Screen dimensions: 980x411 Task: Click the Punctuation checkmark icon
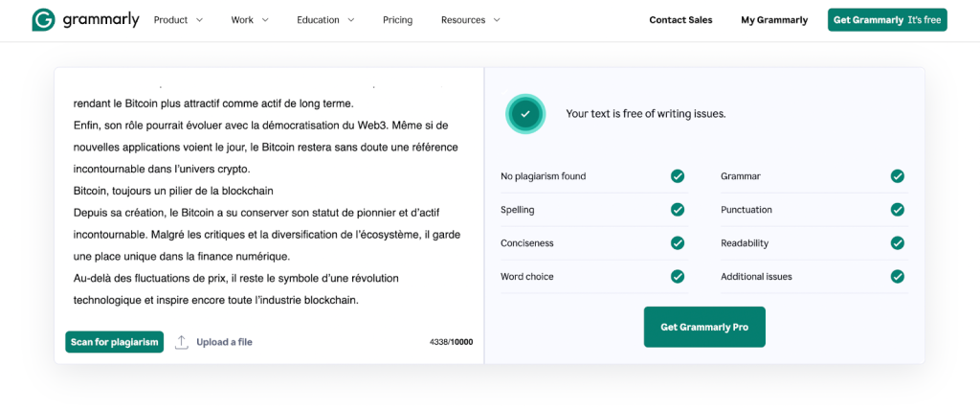[x=897, y=210]
